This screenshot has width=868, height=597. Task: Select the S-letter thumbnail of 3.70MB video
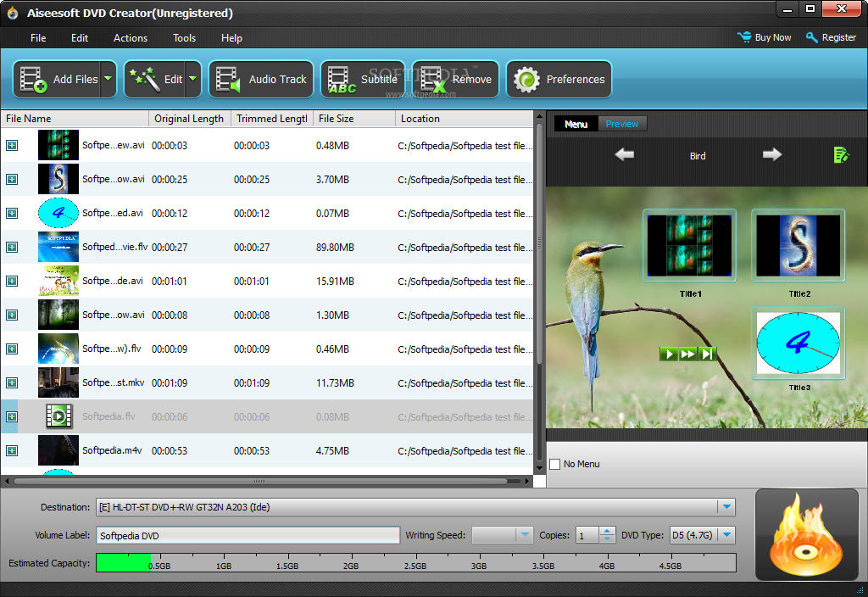58,180
